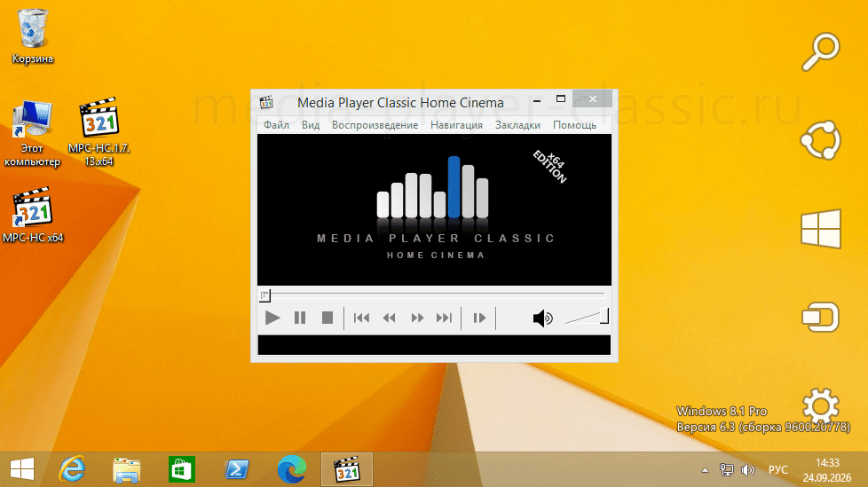Launch Internet Explorer from taskbar
The width and height of the screenshot is (868, 487).
point(72,469)
